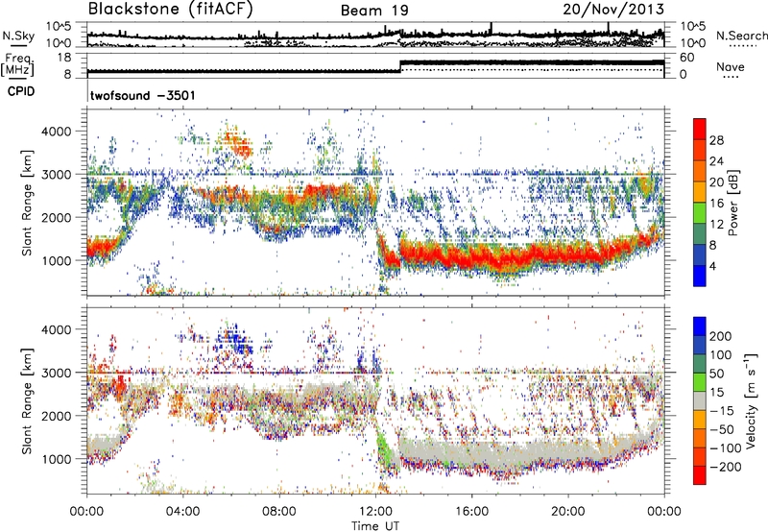Click '100' on the velocity colorbar

[x=721, y=355]
